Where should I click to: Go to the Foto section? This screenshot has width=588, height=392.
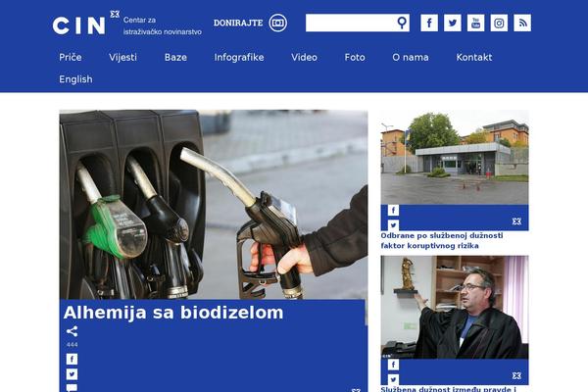tap(355, 57)
